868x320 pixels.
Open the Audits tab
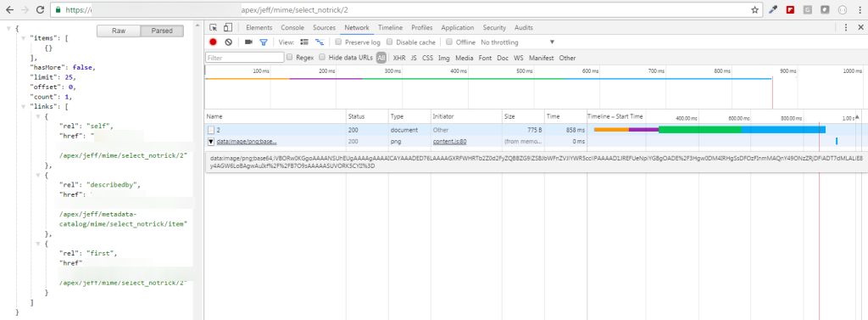pos(524,28)
